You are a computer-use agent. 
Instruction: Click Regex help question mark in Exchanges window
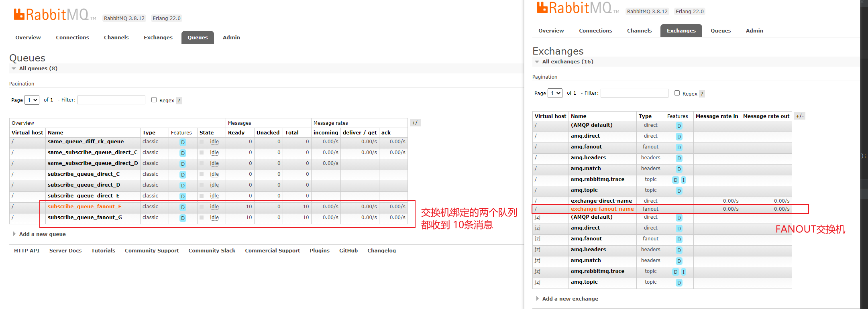click(702, 94)
